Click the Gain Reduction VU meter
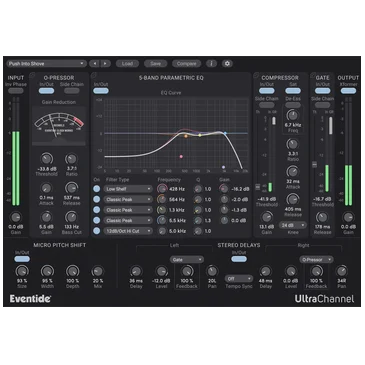The width and height of the screenshot is (365, 365). [59, 126]
